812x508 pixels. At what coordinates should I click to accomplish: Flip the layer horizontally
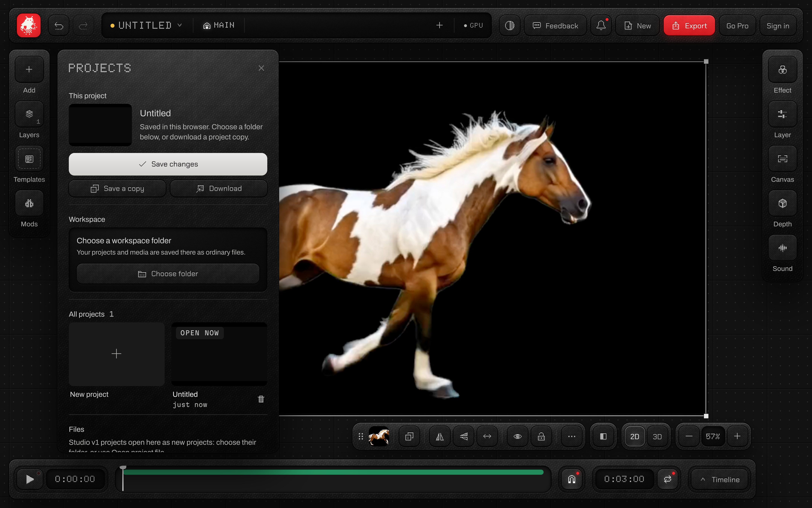coord(440,437)
